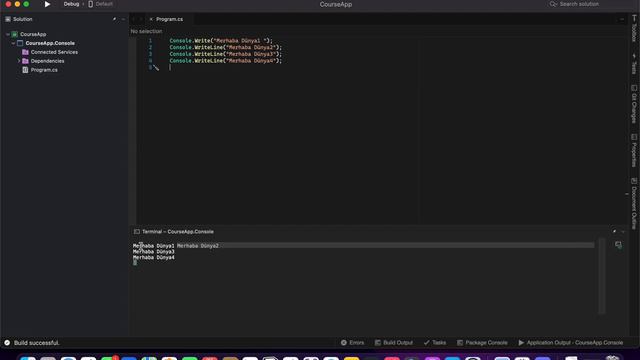Click the build status check icon
Image resolution: width=640 pixels, height=360 pixels.
tap(7, 343)
